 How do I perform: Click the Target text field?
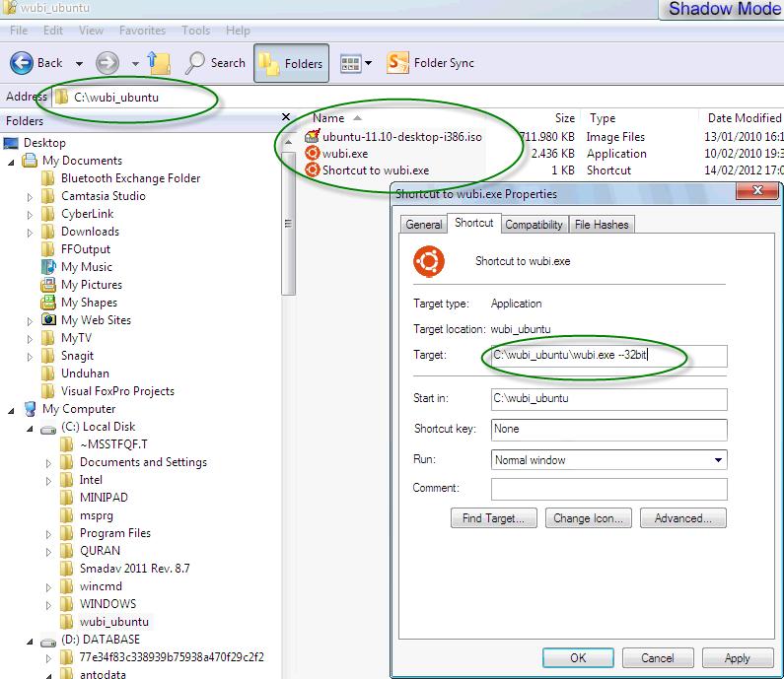609,355
